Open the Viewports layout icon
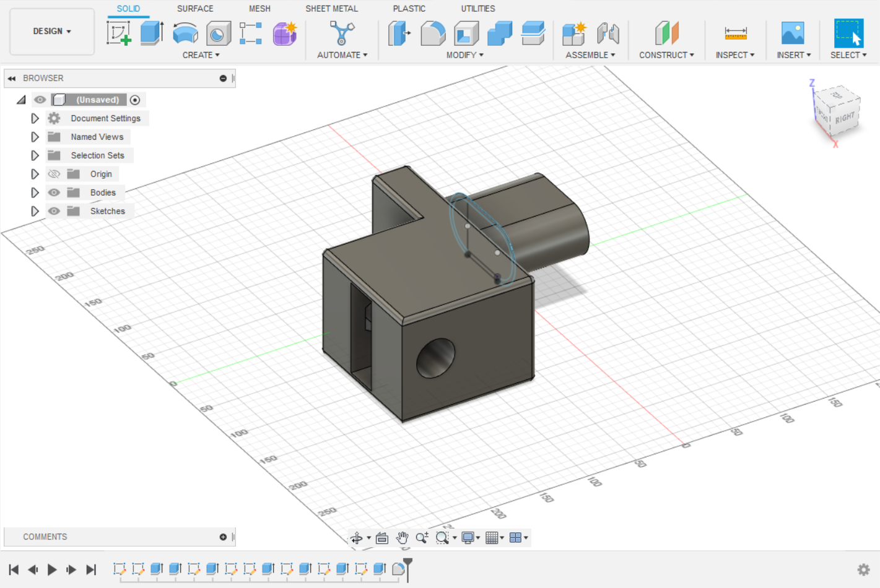 tap(515, 538)
